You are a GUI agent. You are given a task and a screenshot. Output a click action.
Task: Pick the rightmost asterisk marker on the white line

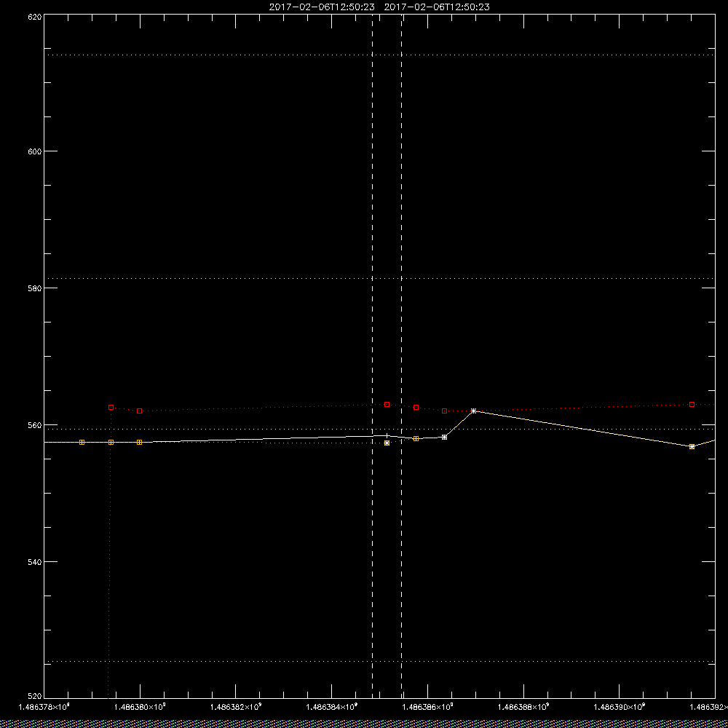692,447
